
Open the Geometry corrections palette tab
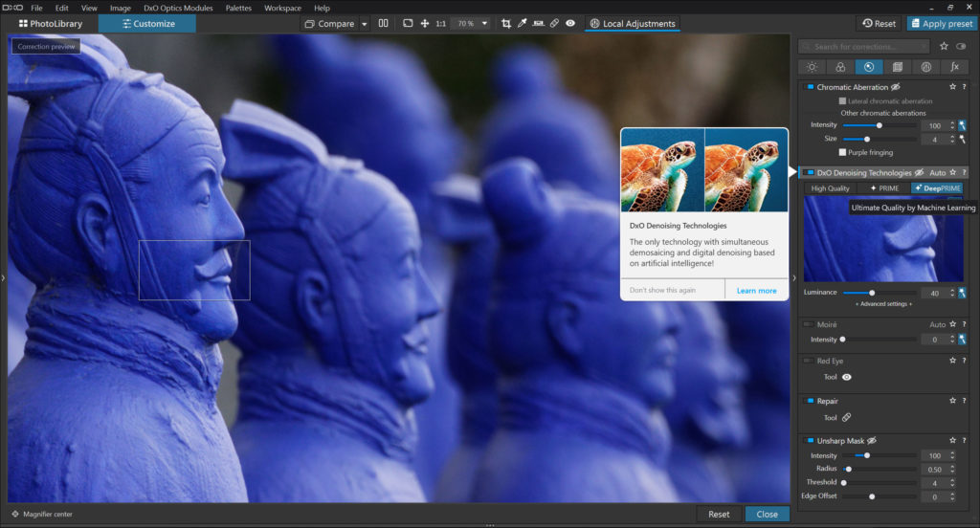pos(898,67)
